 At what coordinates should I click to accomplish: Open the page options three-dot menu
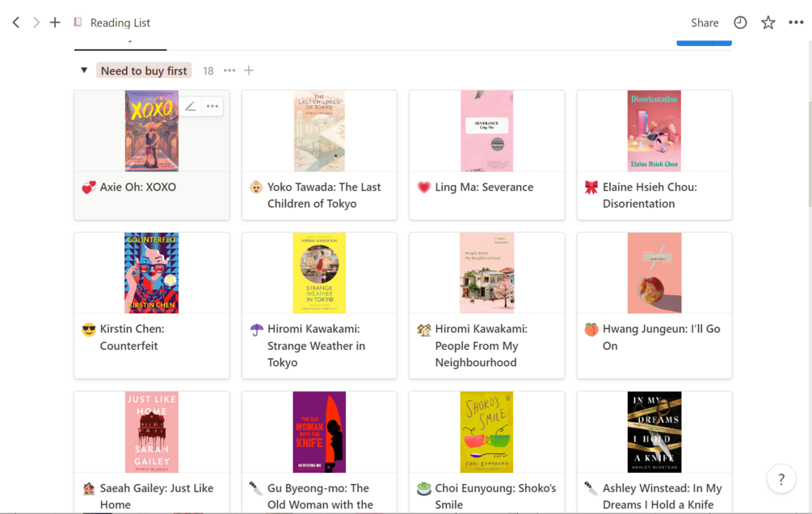tap(796, 23)
